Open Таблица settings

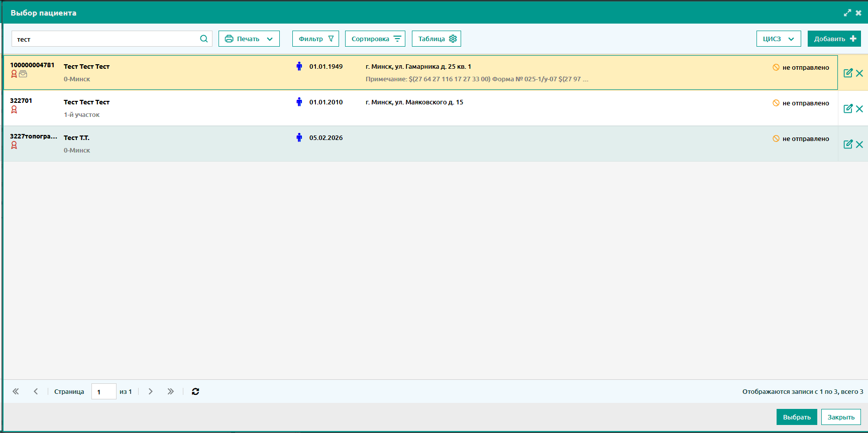pyautogui.click(x=437, y=39)
